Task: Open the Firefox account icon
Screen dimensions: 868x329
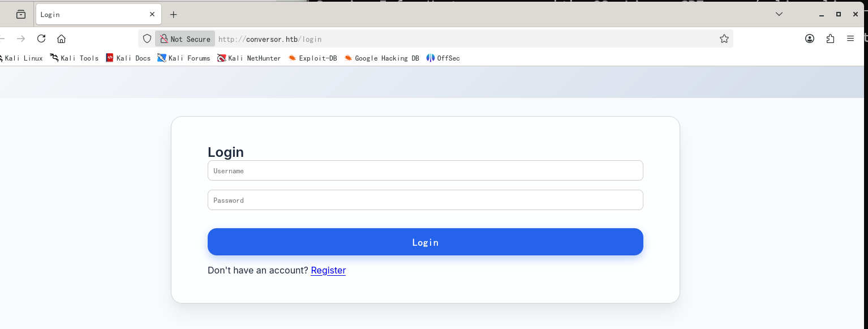Action: tap(810, 39)
